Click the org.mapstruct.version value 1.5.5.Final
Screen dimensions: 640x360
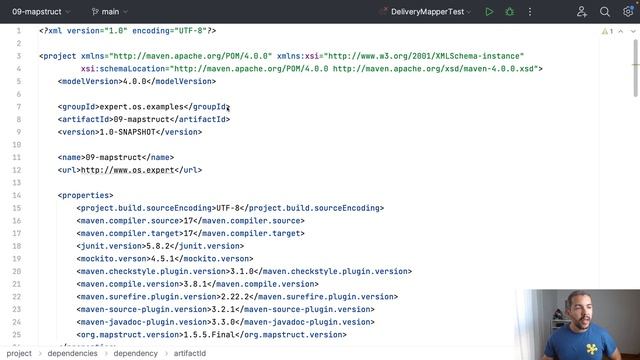point(209,334)
